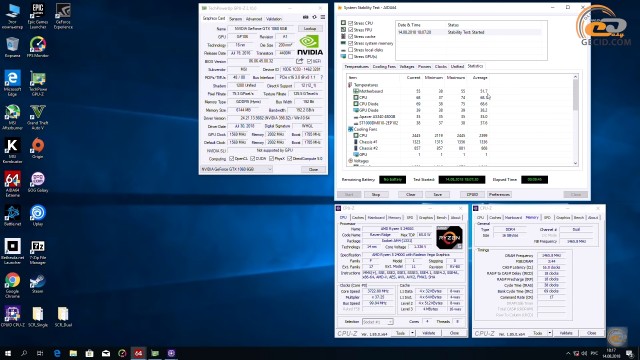
Task: Toggle the Stress FPU checkbox in AIDA64
Action: tap(351, 30)
